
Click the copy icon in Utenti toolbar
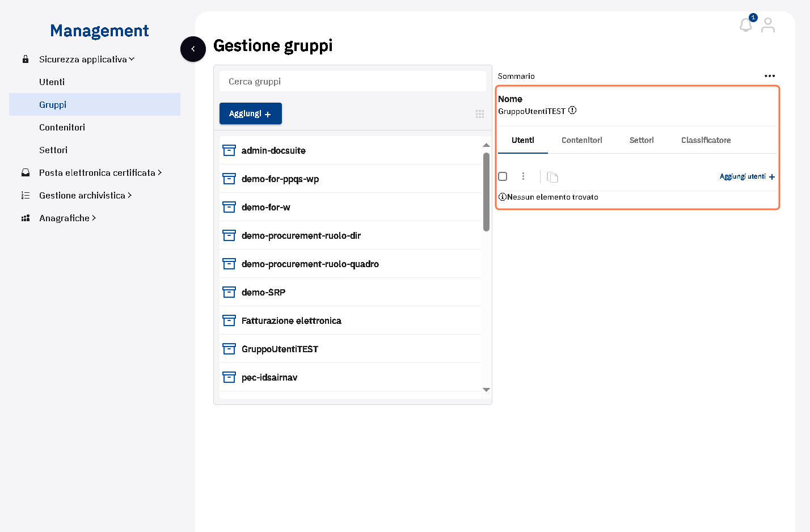tap(552, 177)
